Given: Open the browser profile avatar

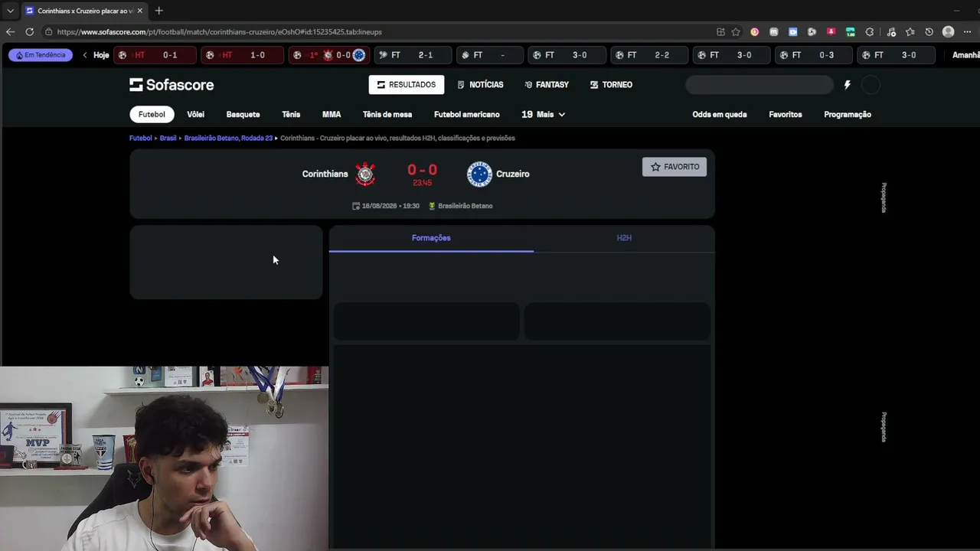Looking at the screenshot, I should [x=949, y=32].
